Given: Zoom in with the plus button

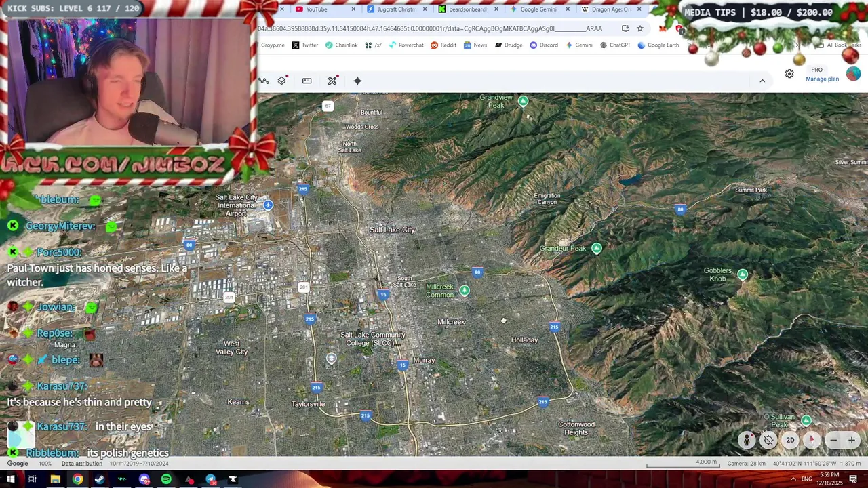Looking at the screenshot, I should coord(852,441).
